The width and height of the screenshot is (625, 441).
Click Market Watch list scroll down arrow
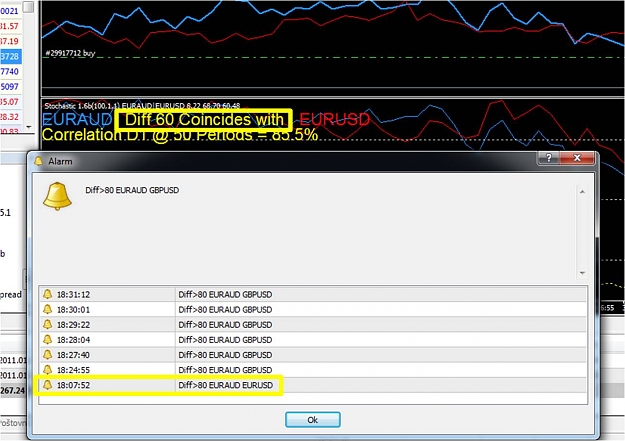(29, 127)
